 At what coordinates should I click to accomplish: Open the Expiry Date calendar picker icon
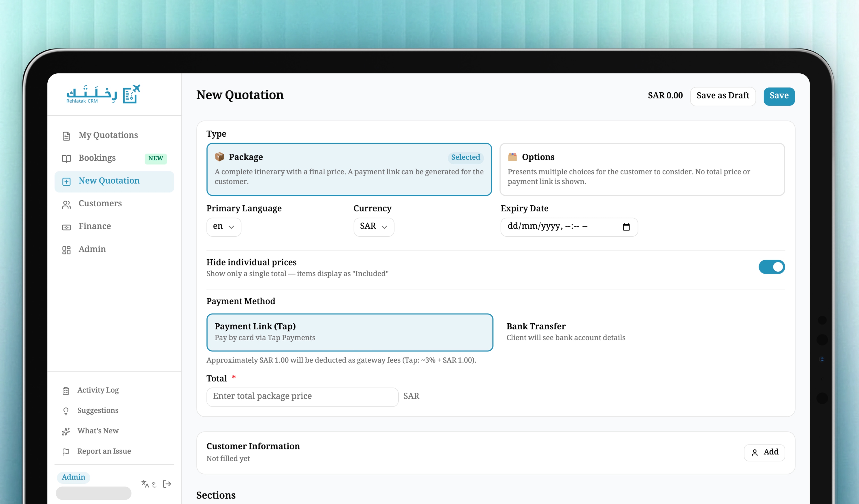626,227
